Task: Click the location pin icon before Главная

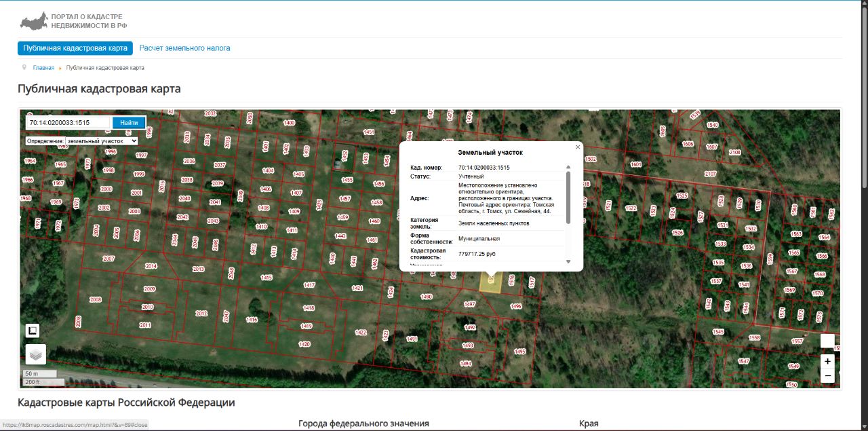Action: click(x=24, y=67)
